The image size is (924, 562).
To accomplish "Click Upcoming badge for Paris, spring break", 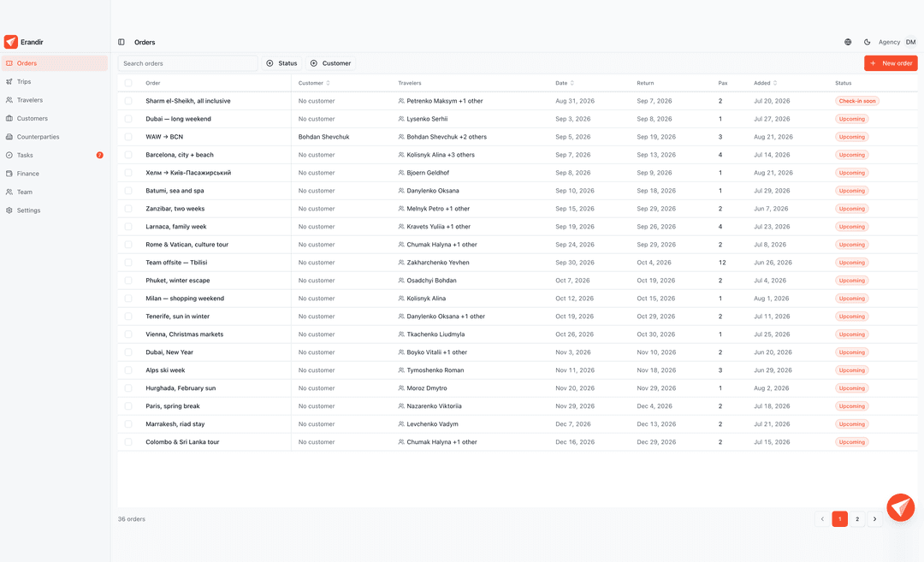I will click(851, 406).
